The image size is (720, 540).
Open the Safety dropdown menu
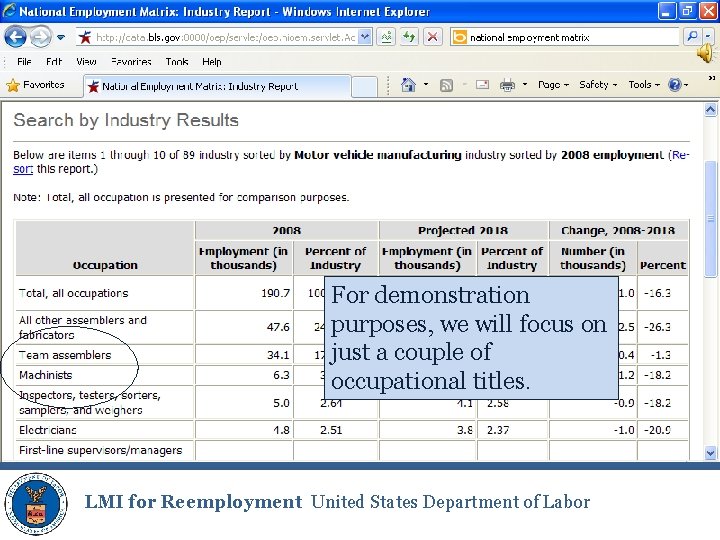point(598,85)
